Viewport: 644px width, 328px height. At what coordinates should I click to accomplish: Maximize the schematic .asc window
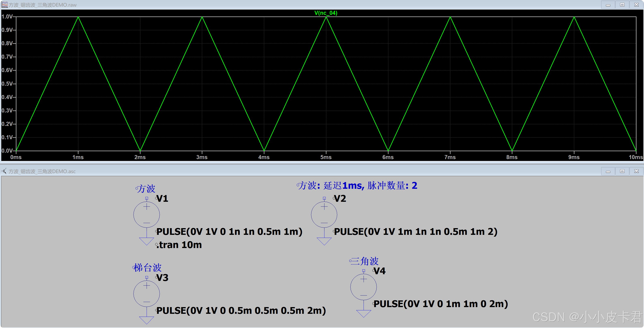point(622,171)
